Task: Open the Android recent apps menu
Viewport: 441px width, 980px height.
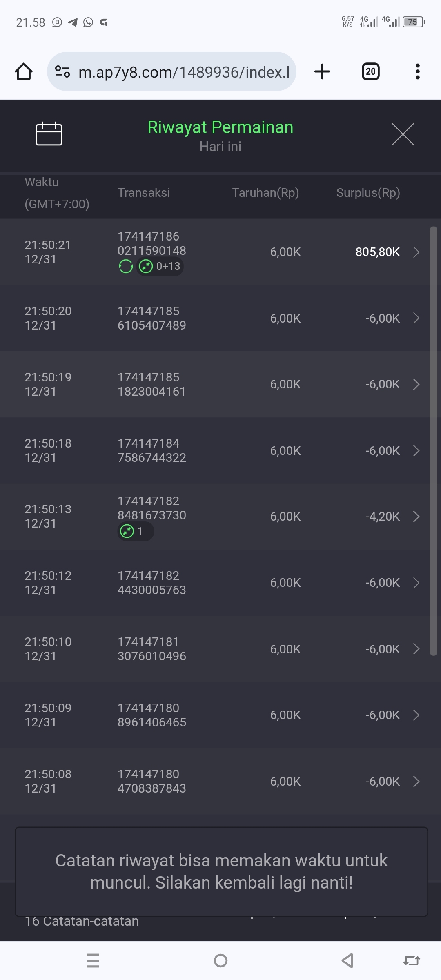Action: point(93,960)
